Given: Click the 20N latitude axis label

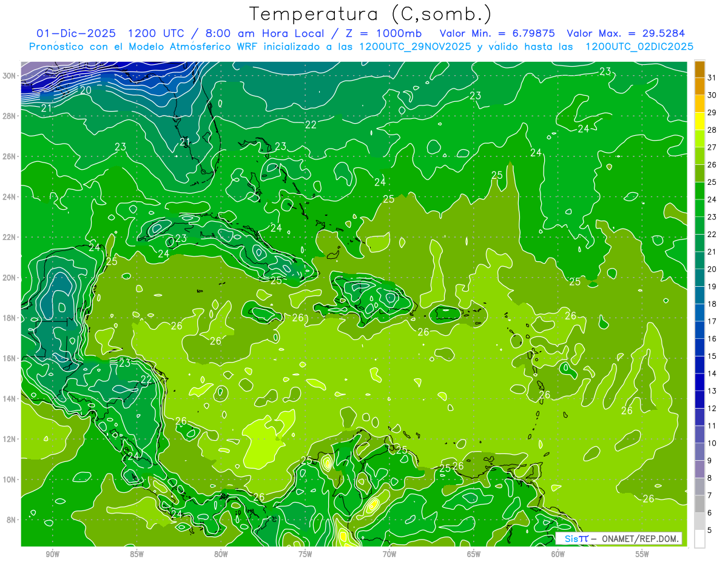Looking at the screenshot, I should tap(9, 278).
